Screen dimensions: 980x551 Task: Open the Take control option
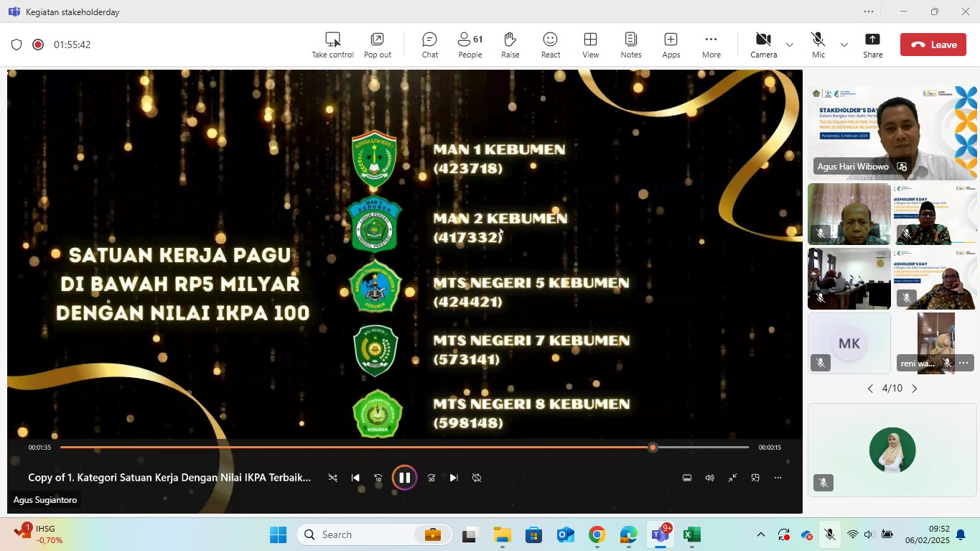click(x=332, y=45)
